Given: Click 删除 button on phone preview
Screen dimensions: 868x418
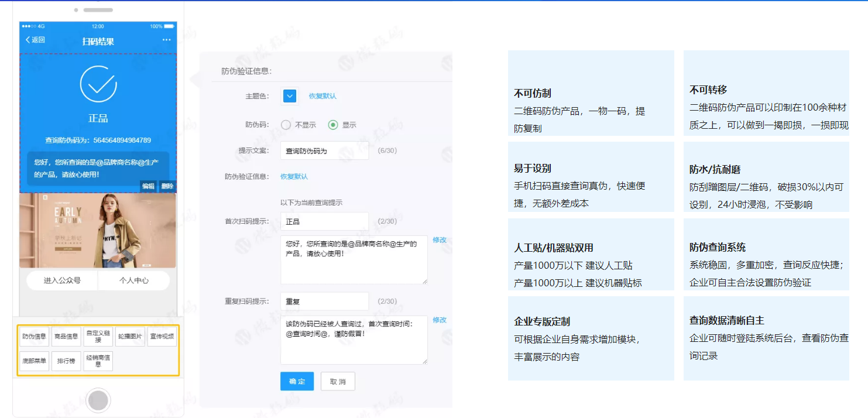Looking at the screenshot, I should coord(167,186).
